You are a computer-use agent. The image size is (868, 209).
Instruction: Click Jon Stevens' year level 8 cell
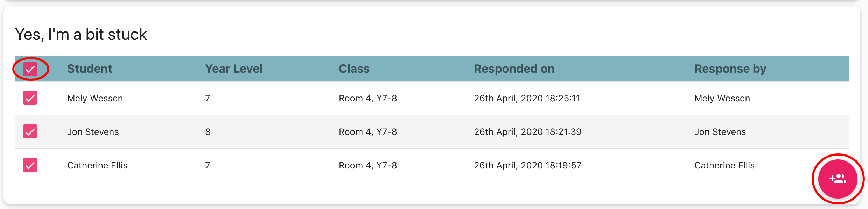coord(208,132)
